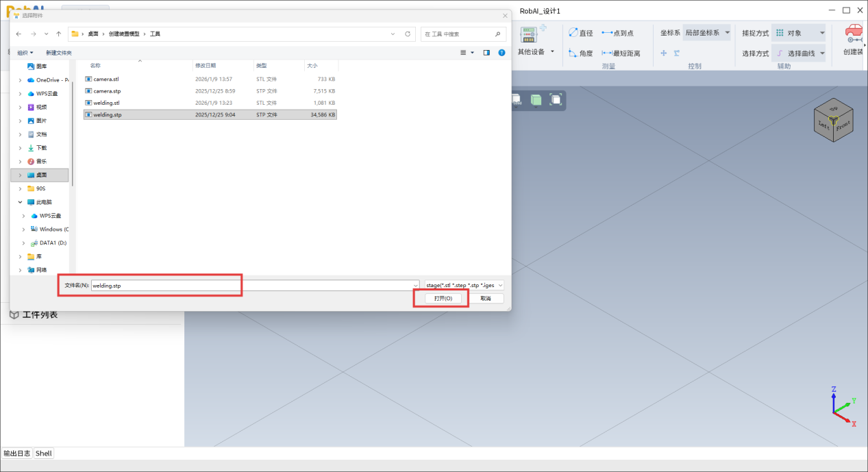This screenshot has height=472, width=868.
Task: Change the file list view icon
Action: tap(463, 53)
